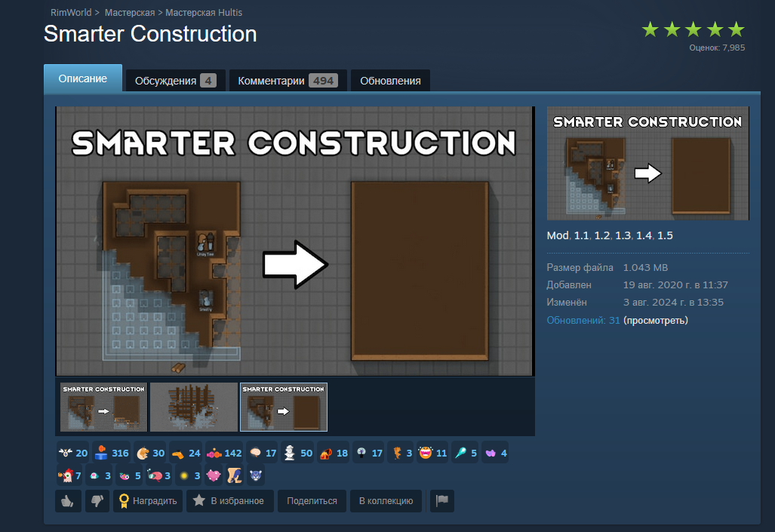Image resolution: width=775 pixels, height=532 pixels.
Task: Open the Описание tab
Action: coord(82,78)
